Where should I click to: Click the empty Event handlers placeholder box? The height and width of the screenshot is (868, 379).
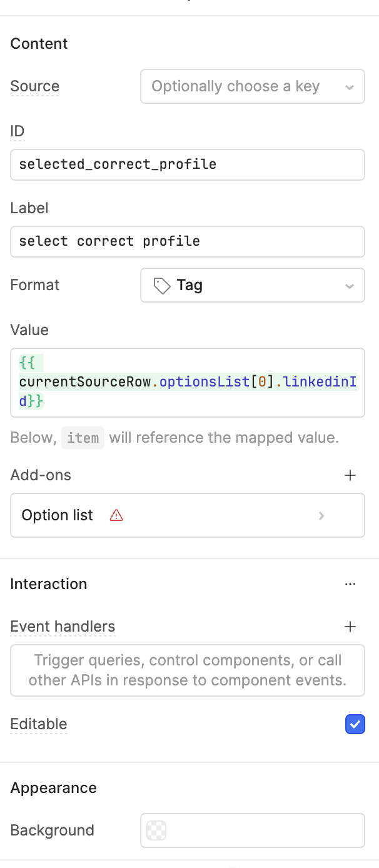click(x=188, y=670)
